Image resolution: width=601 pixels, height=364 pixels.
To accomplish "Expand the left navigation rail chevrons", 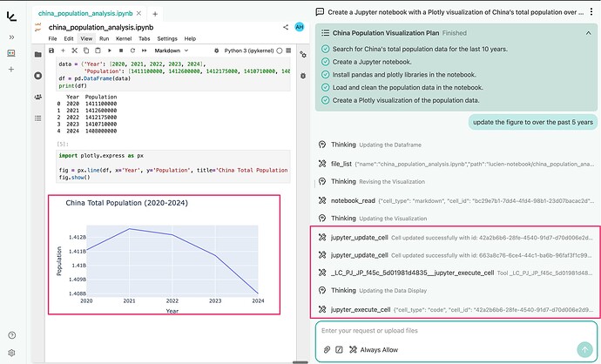I will pyautogui.click(x=11, y=37).
